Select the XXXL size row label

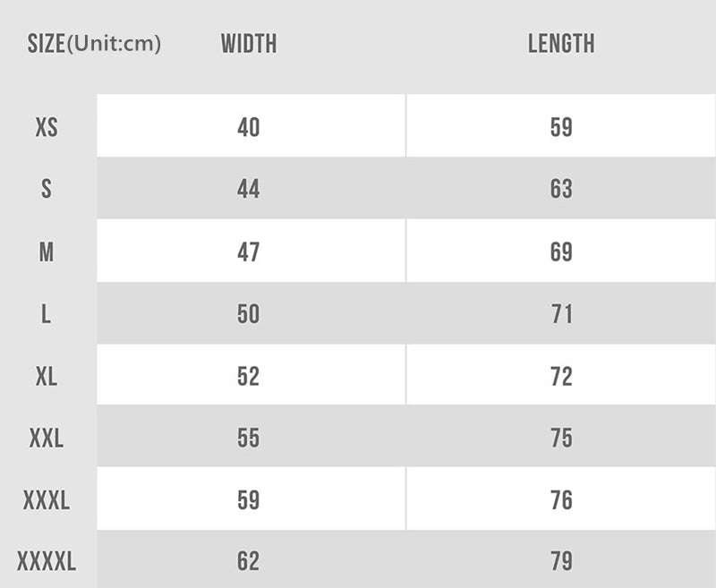[47, 500]
